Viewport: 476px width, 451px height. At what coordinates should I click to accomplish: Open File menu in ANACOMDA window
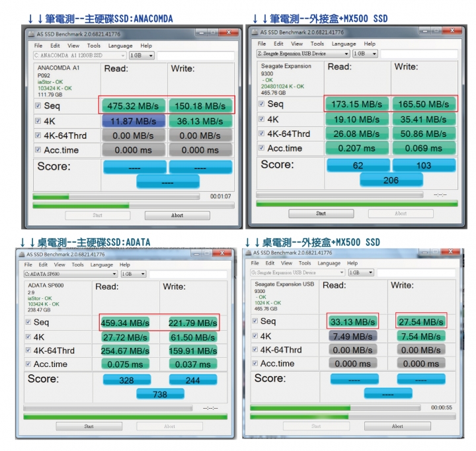pos(38,46)
